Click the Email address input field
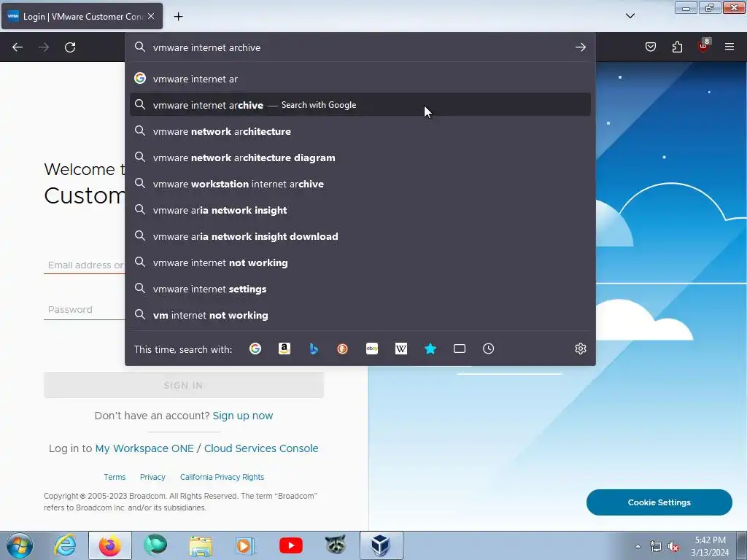 click(85, 265)
